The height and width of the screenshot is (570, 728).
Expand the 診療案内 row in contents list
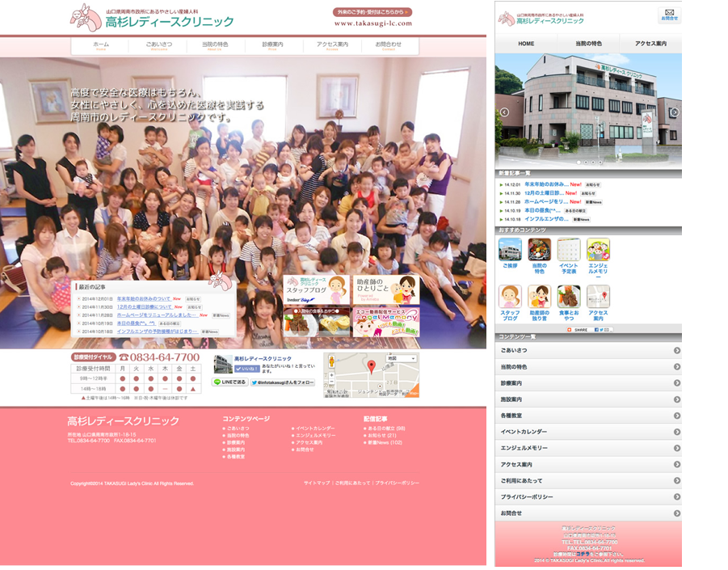588,382
